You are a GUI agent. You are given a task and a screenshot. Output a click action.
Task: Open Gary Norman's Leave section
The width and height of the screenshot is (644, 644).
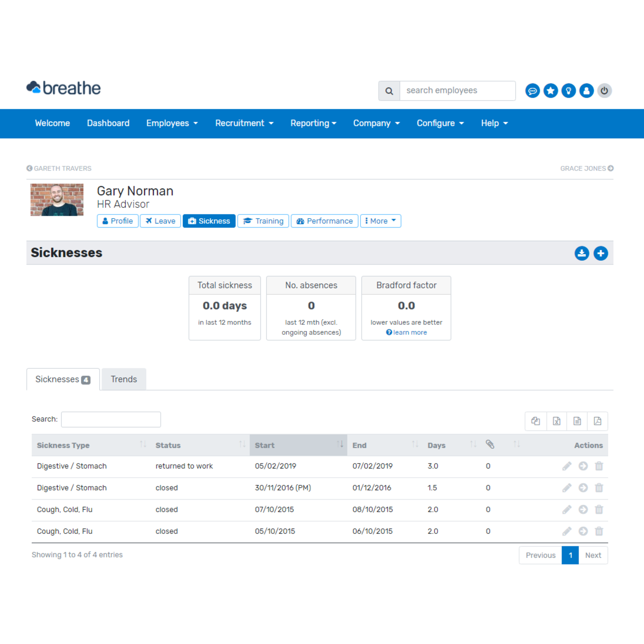(x=160, y=221)
